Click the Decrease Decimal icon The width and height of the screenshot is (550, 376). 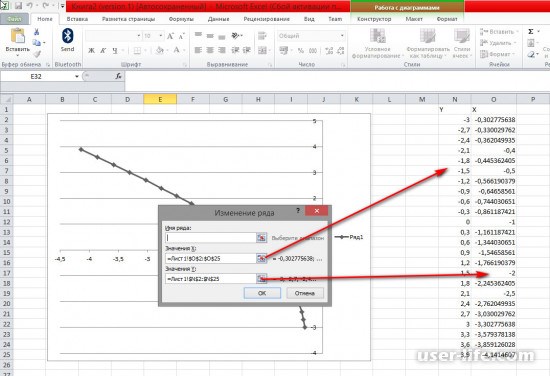[x=341, y=51]
